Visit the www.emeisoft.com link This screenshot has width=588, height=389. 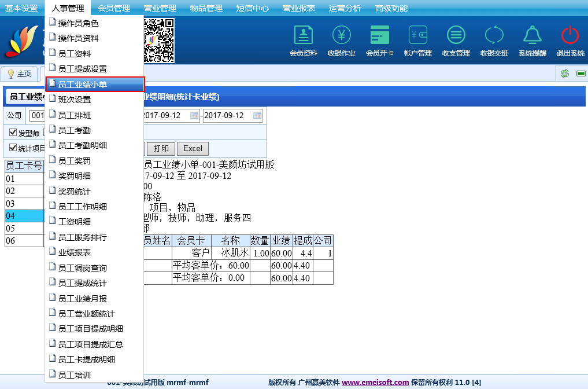[x=375, y=383]
